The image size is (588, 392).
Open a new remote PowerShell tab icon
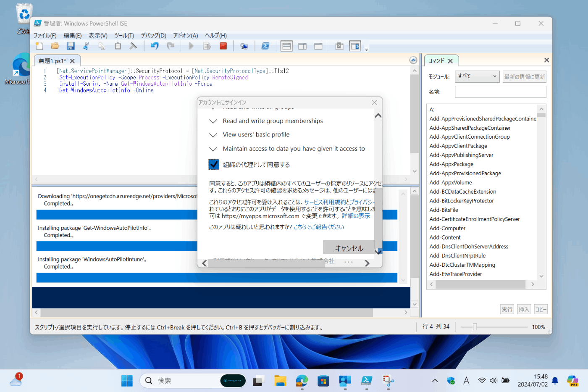point(244,46)
